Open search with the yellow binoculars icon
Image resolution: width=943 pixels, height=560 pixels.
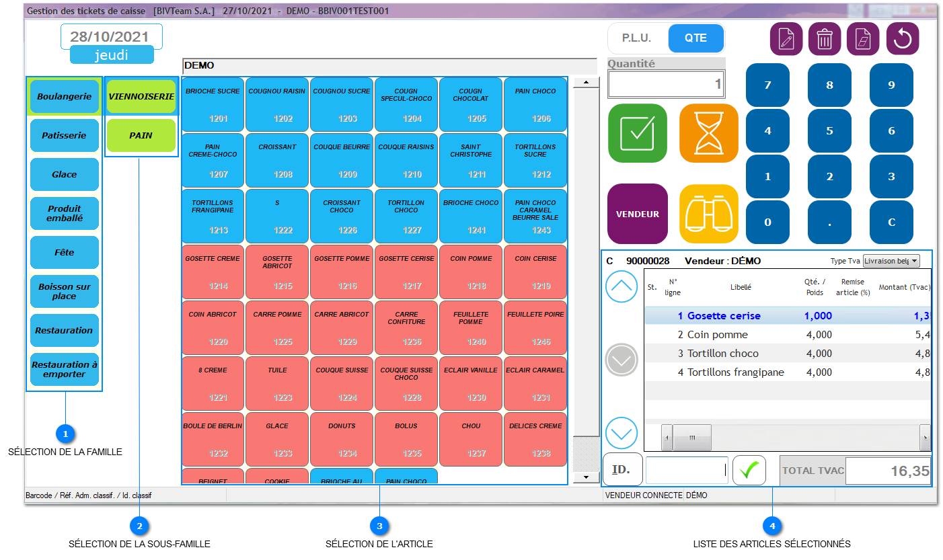click(708, 214)
